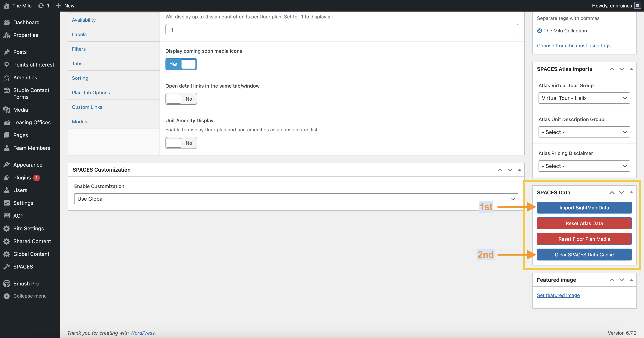Click the Posts pushpin icon

[x=7, y=52]
